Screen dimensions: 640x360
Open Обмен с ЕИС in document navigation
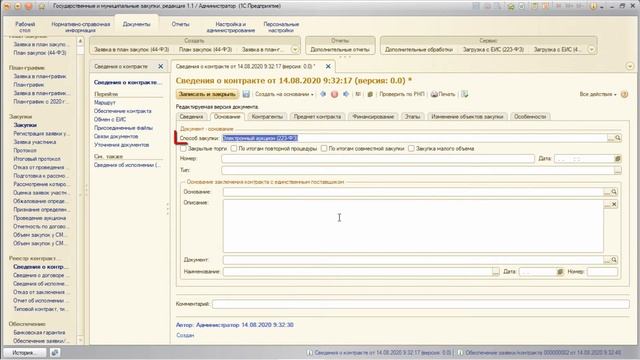(110, 120)
